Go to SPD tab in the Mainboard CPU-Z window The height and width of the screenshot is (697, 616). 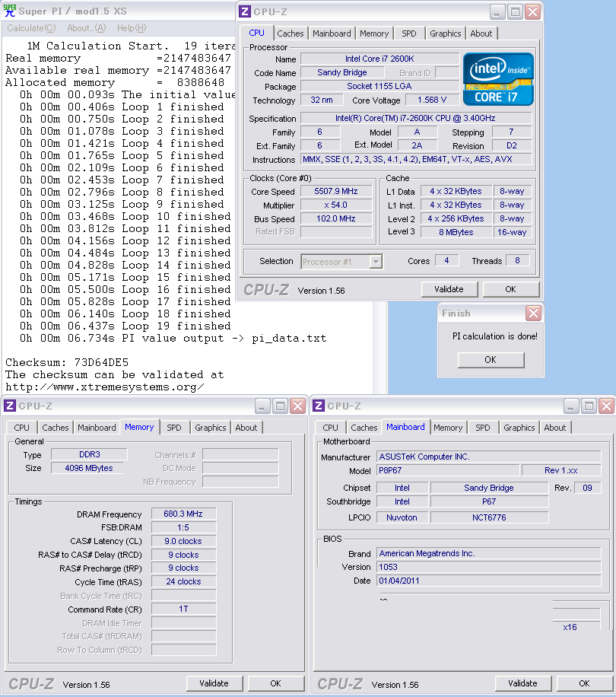click(483, 428)
